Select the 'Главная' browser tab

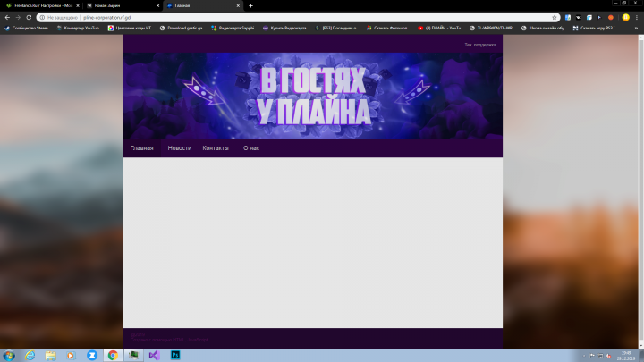(203, 5)
